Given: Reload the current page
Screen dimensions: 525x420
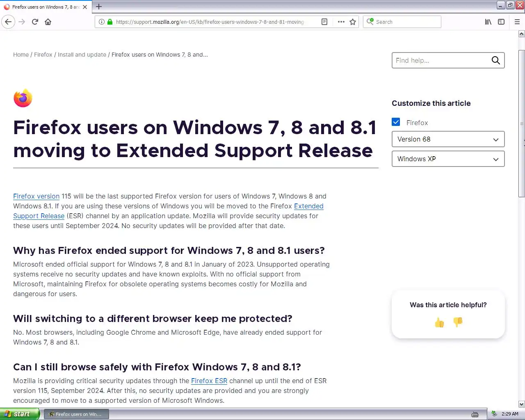Looking at the screenshot, I should coord(35,22).
